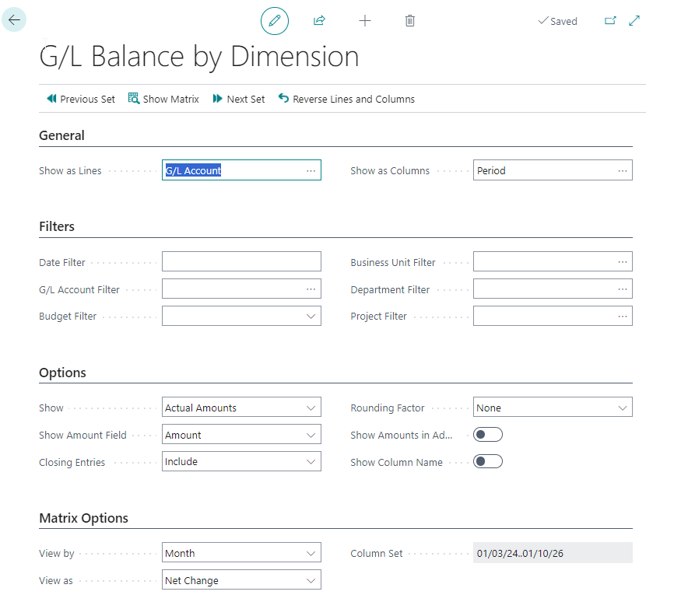Enable the Show Column Name toggle
The image size is (688, 616).
point(488,462)
